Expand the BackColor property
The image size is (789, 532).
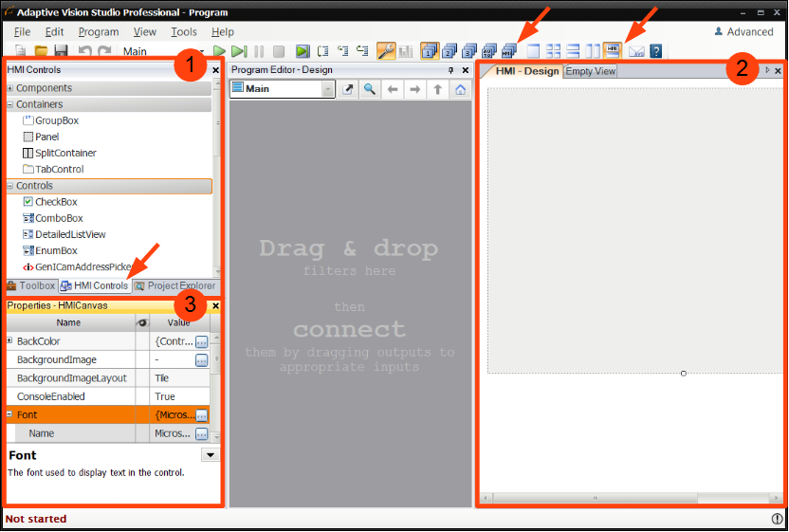click(x=10, y=341)
